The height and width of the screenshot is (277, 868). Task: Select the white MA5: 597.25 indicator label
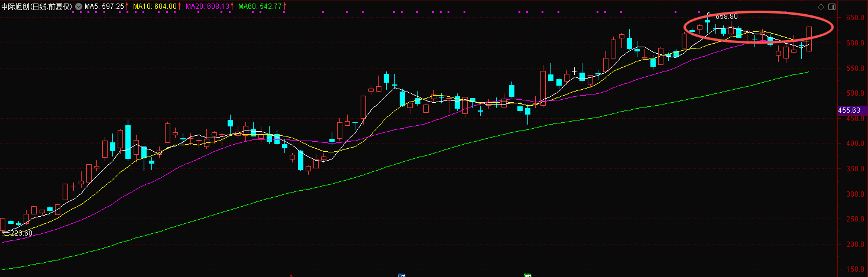pyautogui.click(x=104, y=6)
